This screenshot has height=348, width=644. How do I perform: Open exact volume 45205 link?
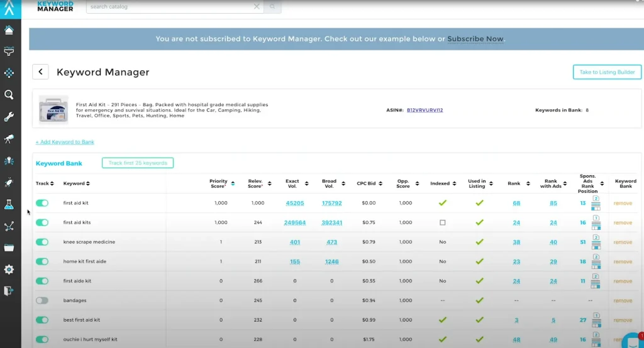tap(295, 203)
